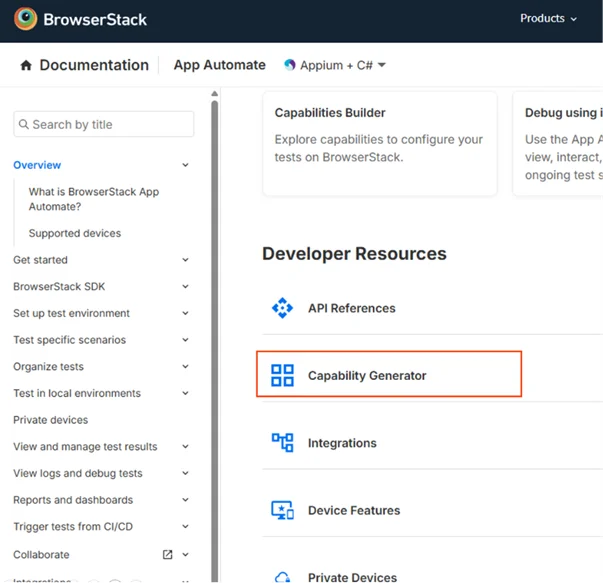
Task: Expand View and manage test results chevron
Action: coord(185,446)
